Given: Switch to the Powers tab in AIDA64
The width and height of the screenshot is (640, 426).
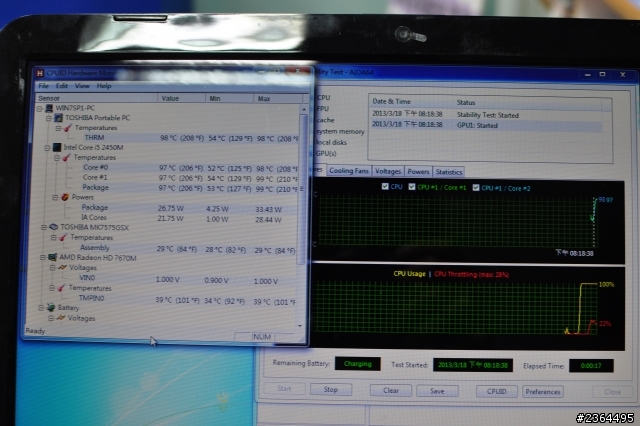Looking at the screenshot, I should (x=418, y=171).
